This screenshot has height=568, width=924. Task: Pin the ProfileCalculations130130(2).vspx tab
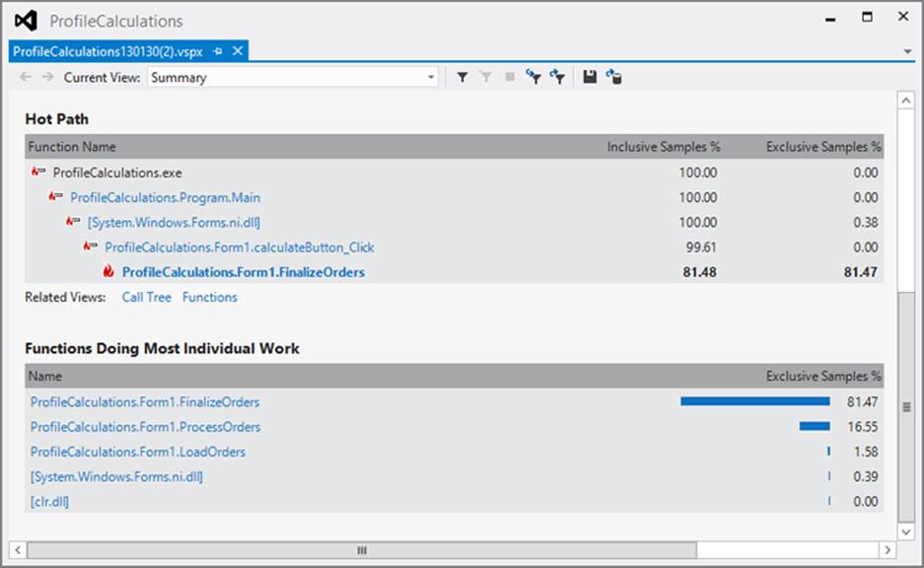[x=218, y=51]
